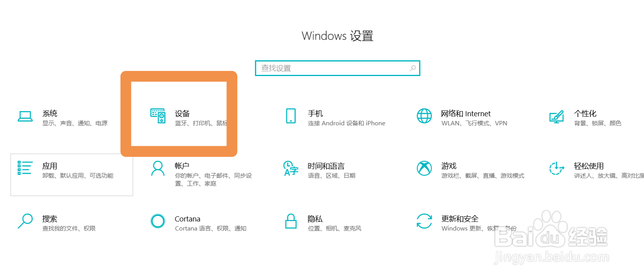Select the 时间和语言 category label
This screenshot has height=279, width=644.
[x=326, y=166]
